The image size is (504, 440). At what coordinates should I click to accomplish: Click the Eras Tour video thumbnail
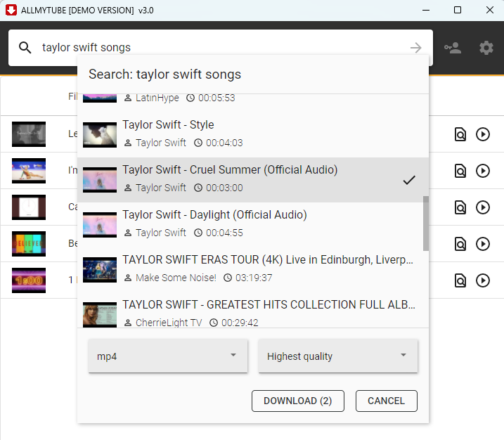click(x=100, y=270)
